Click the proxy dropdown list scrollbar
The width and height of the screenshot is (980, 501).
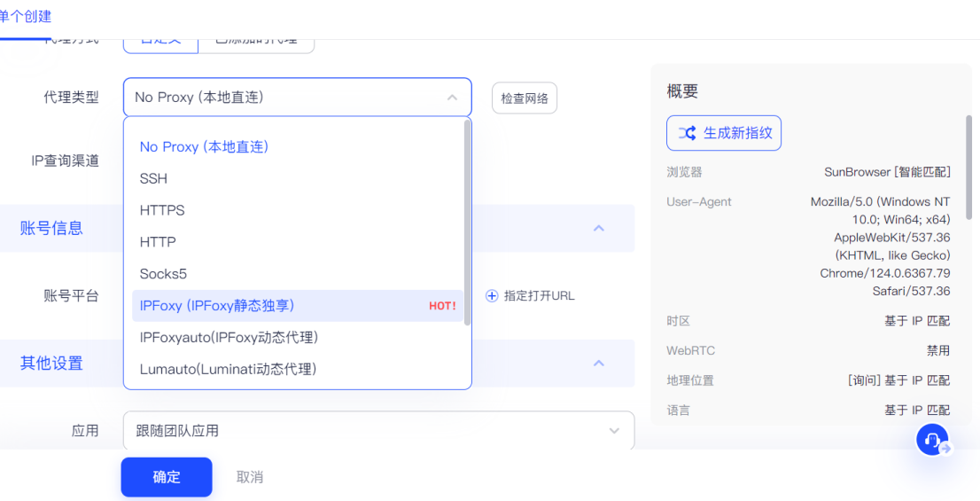point(467,222)
